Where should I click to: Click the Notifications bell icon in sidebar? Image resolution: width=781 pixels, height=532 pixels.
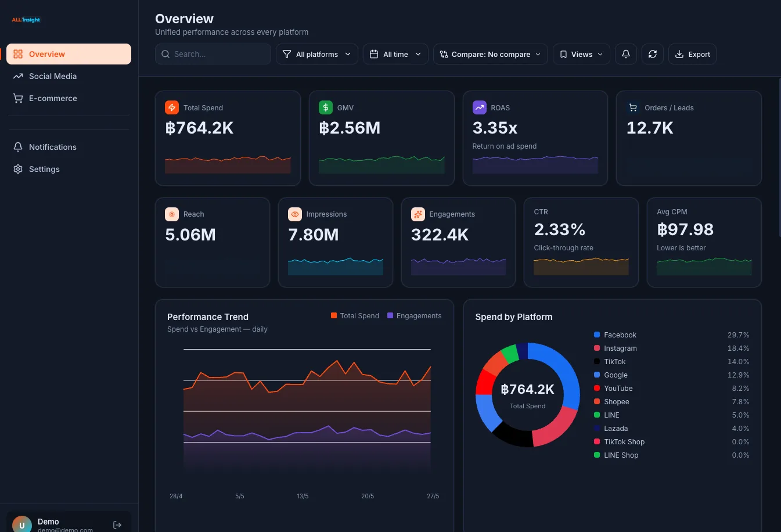(18, 147)
